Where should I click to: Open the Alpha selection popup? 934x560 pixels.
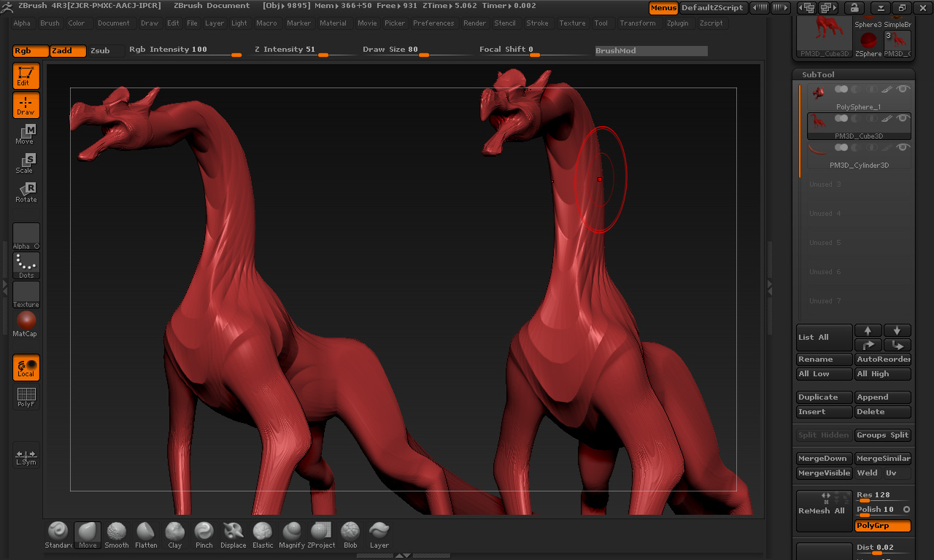pos(26,236)
